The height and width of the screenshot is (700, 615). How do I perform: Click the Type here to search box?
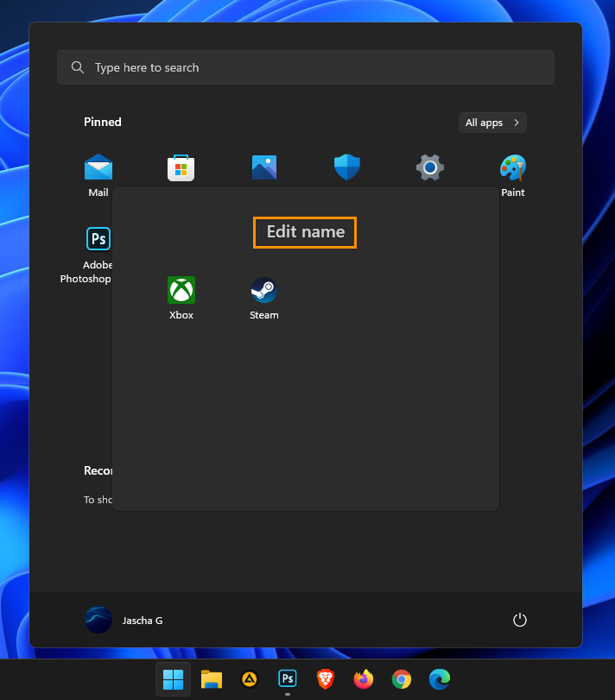point(306,67)
